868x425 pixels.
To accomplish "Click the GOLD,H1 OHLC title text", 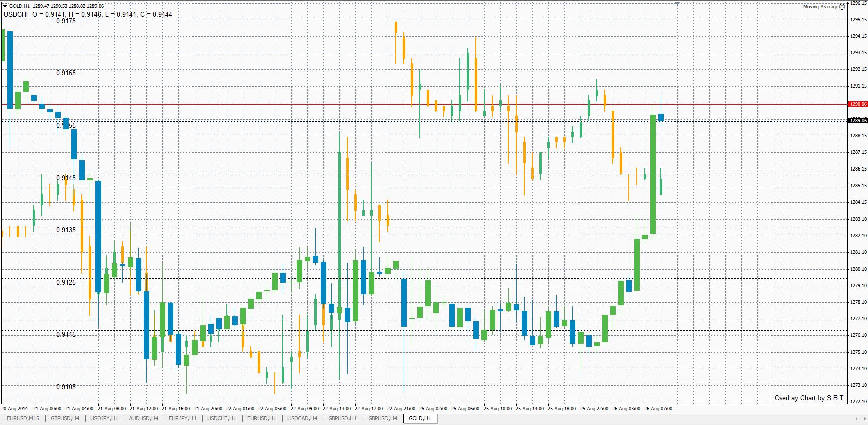I will 56,6.
